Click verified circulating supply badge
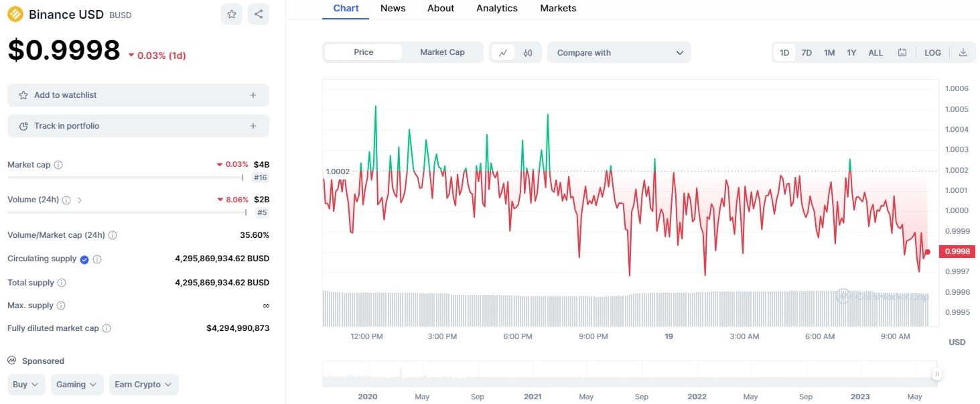Screen dimensions: 980x404 (x=84, y=259)
